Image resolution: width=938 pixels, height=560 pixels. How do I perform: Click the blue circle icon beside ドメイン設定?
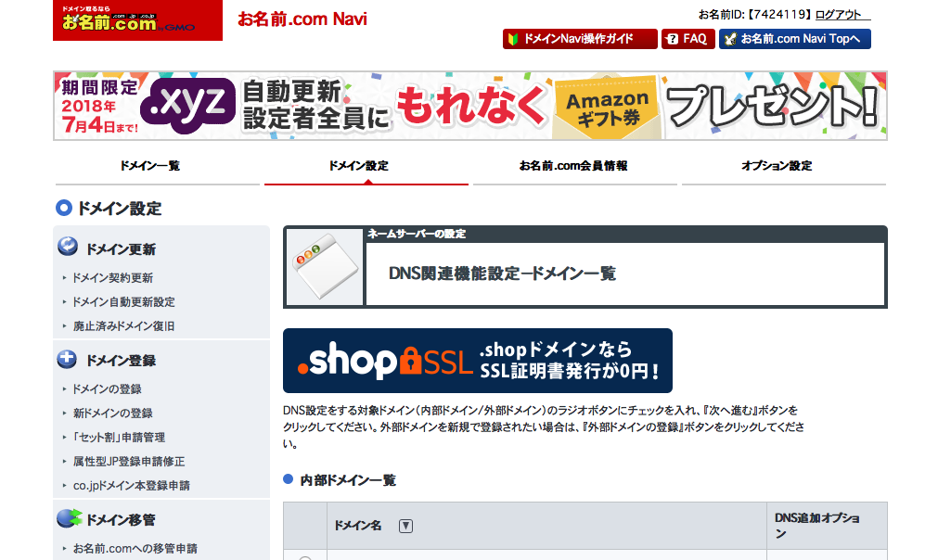coord(64,208)
